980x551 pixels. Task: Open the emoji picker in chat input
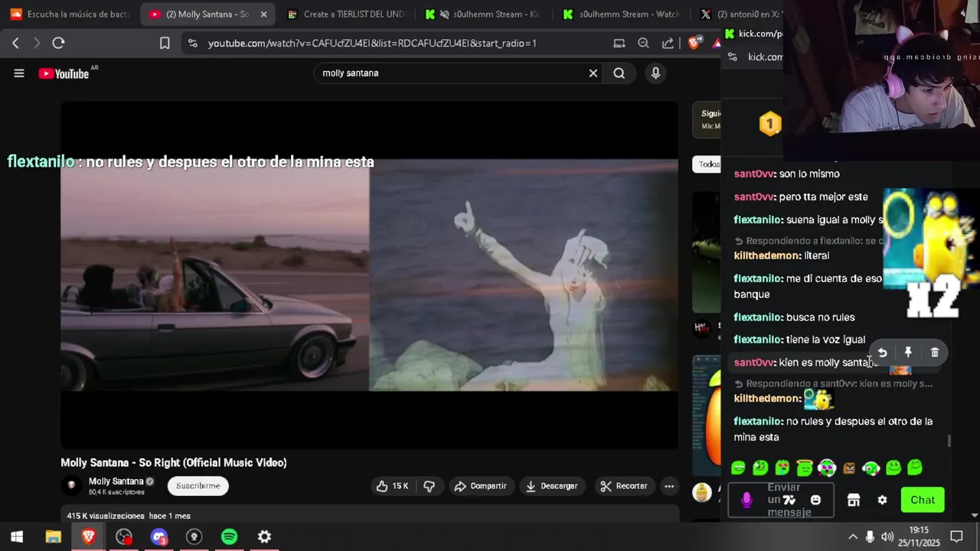coord(815,500)
